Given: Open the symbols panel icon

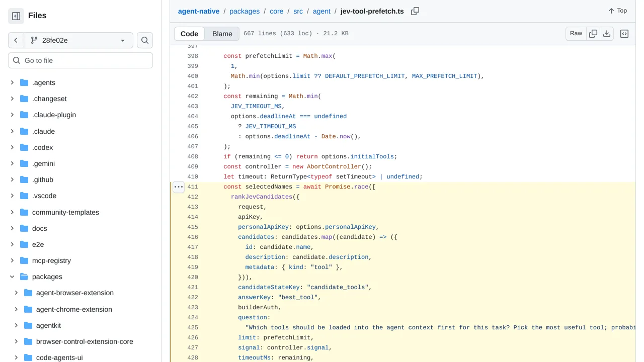Looking at the screenshot, I should click(x=624, y=34).
